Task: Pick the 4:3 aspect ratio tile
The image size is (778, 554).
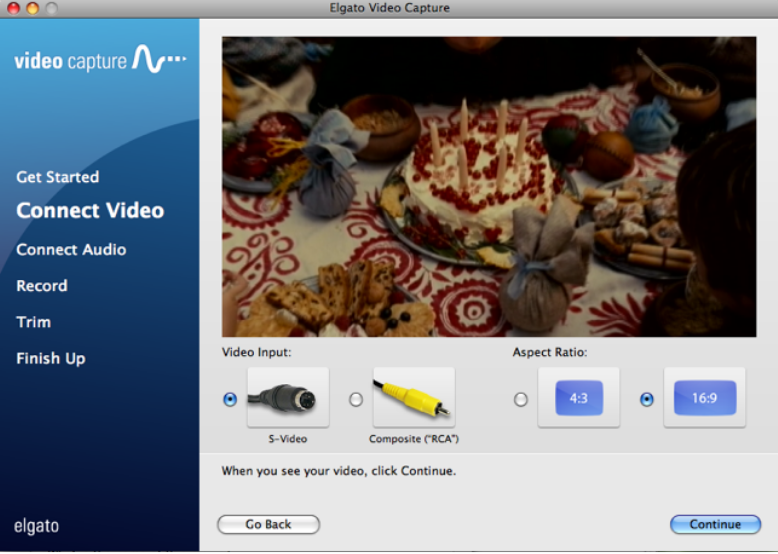Action: click(578, 398)
